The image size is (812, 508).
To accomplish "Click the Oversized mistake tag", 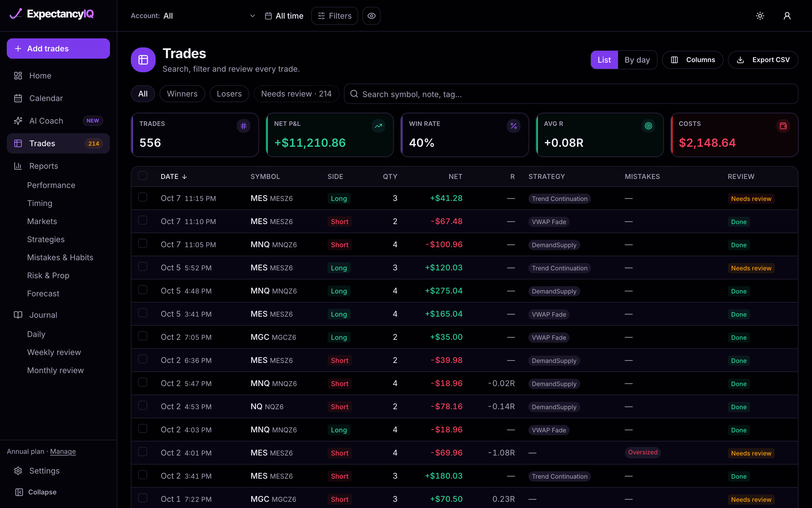I will coord(643,452).
